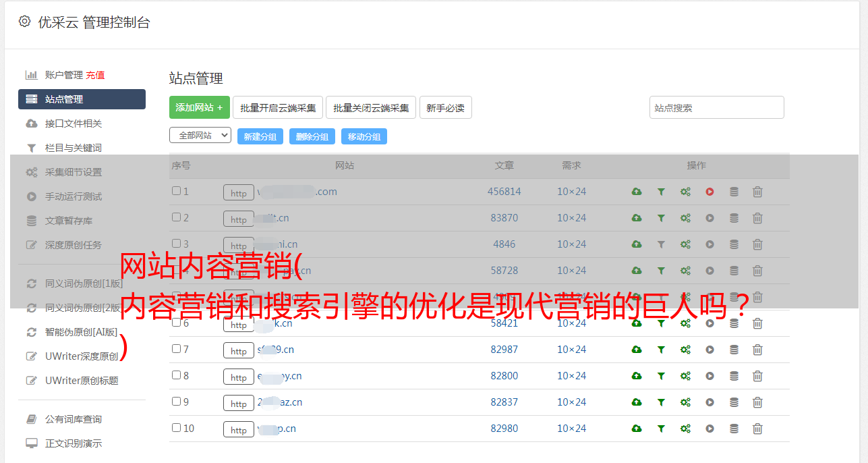Image resolution: width=868 pixels, height=463 pixels.
Task: Open article count link 82980
Action: 504,429
